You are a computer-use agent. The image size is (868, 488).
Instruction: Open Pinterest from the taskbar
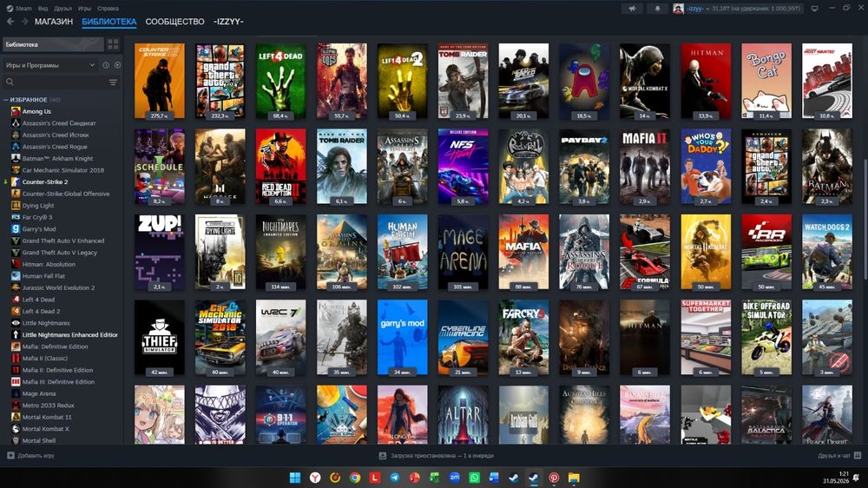(554, 478)
